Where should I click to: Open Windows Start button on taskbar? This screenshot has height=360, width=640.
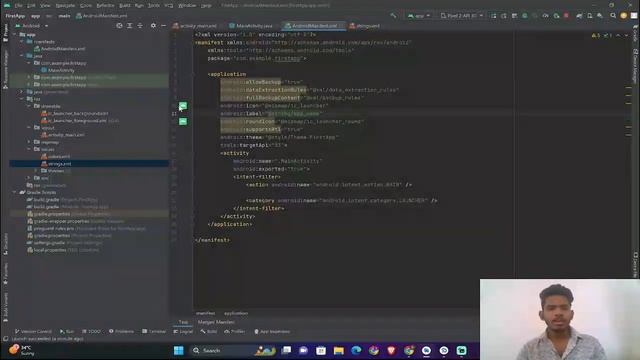pos(178,351)
